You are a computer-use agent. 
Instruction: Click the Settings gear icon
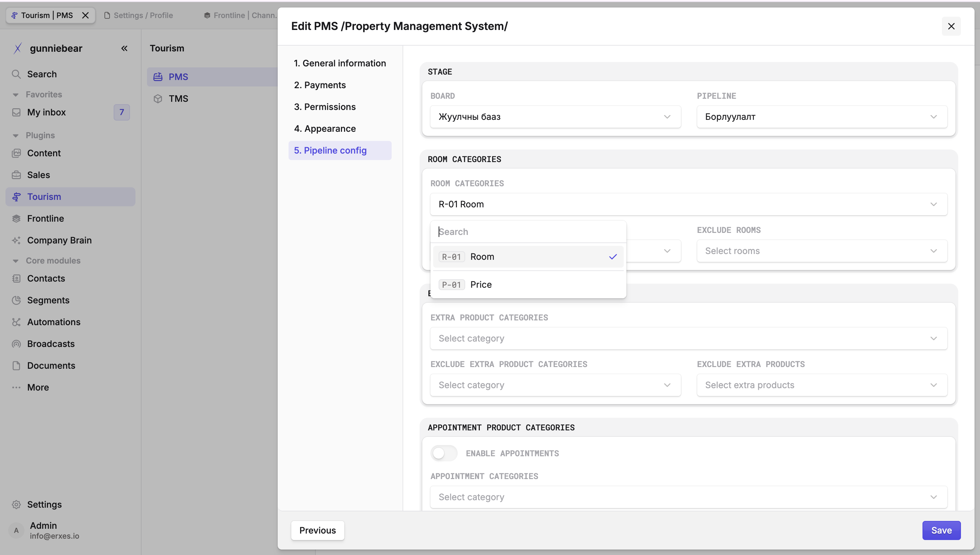point(16,504)
